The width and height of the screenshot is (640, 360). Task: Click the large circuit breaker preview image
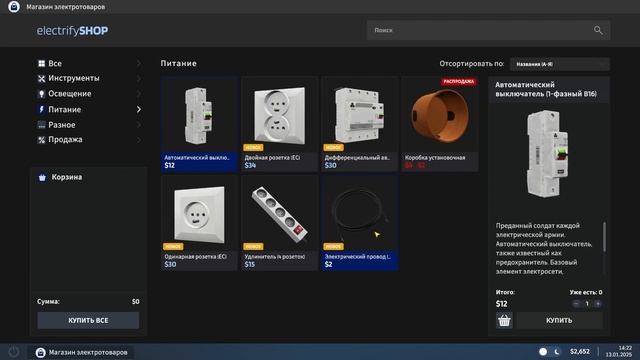point(547,153)
